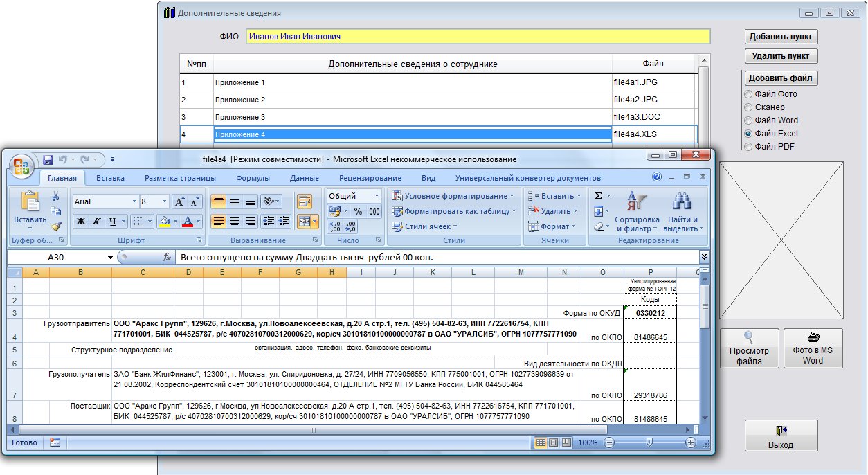Select the Файл PDF radio button
The height and width of the screenshot is (475, 868).
point(748,147)
